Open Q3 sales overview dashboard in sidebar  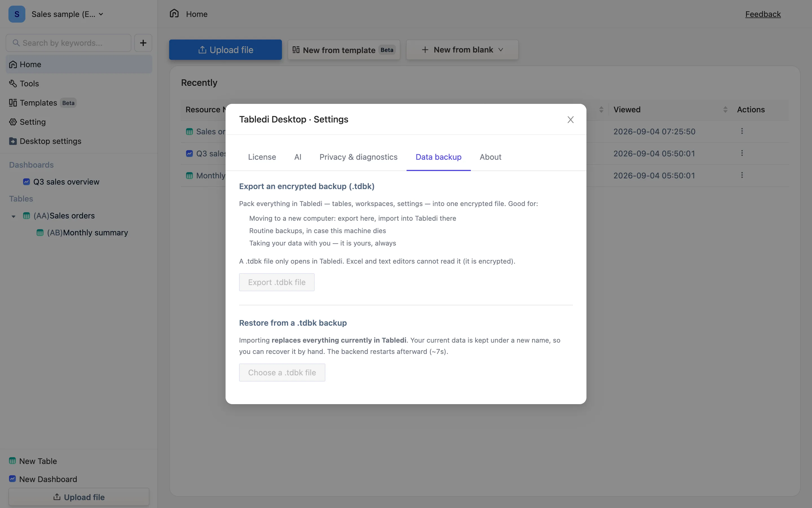[66, 182]
